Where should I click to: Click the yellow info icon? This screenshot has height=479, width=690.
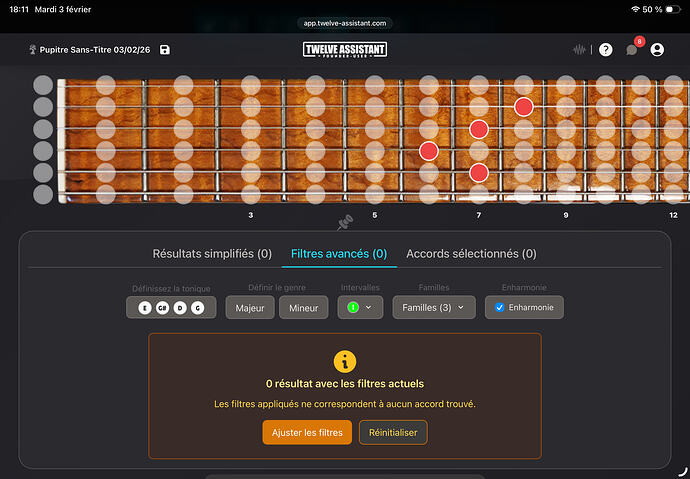(345, 361)
